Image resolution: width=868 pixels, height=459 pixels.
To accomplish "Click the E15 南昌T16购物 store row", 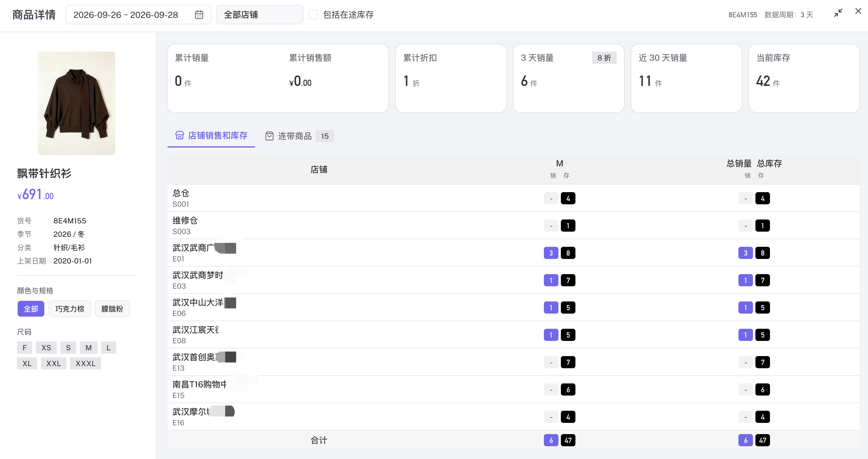I will (513, 389).
